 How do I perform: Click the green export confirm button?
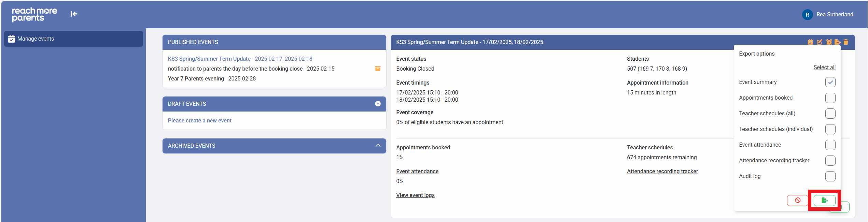(824, 200)
